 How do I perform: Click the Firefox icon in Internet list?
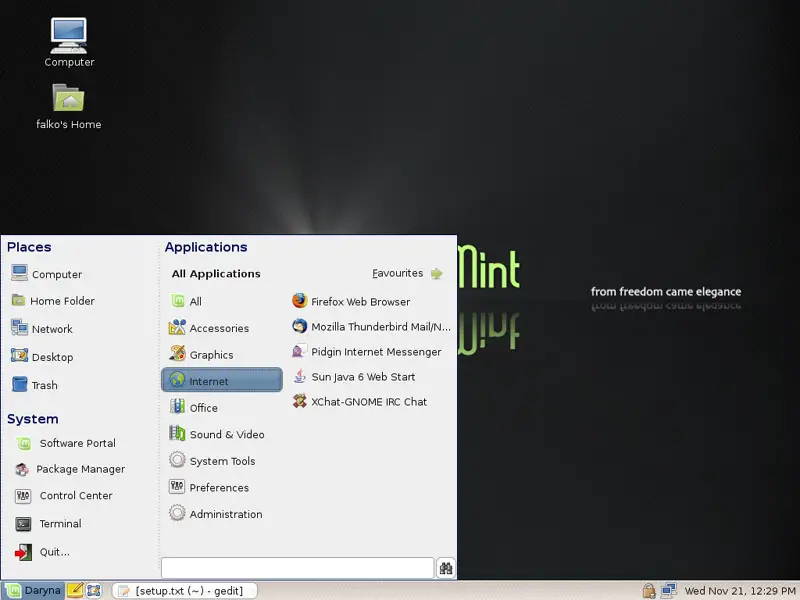click(x=299, y=301)
